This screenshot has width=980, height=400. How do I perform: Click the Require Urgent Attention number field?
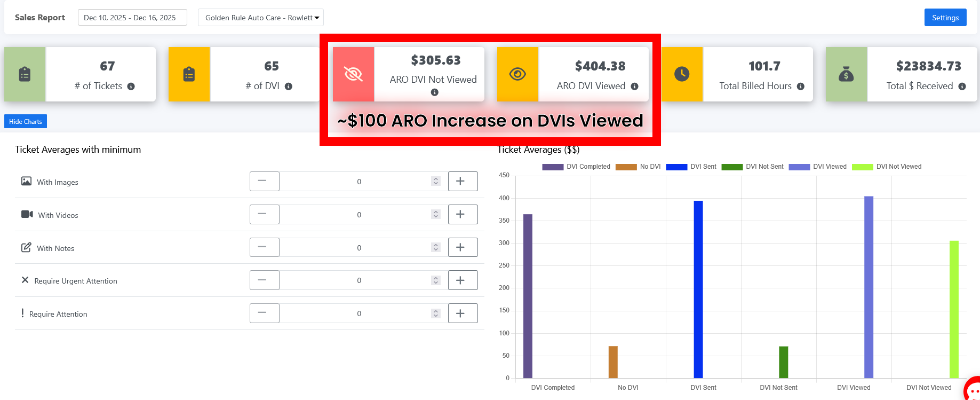point(358,280)
